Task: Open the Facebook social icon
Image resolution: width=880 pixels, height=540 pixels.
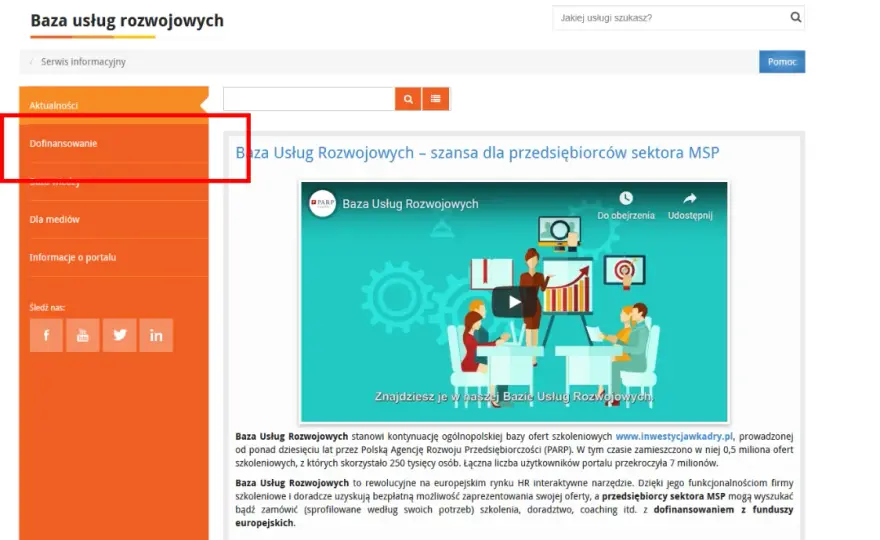Action: [46, 335]
